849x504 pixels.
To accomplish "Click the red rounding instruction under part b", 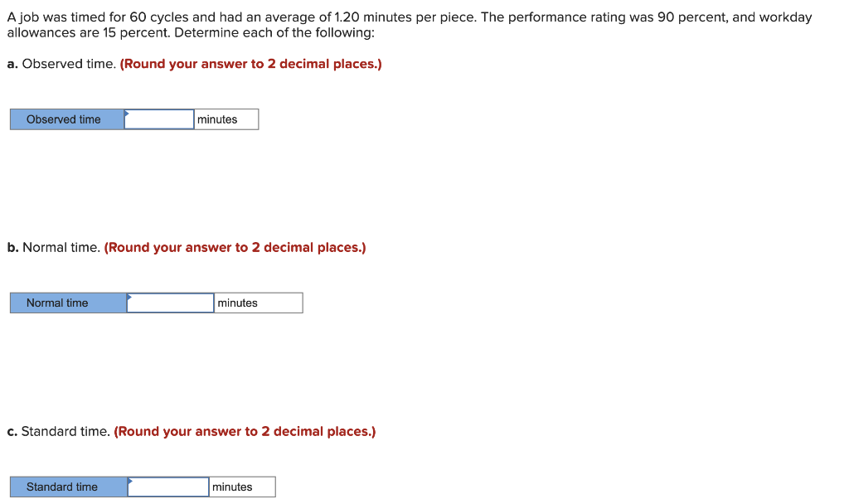I will click(235, 247).
